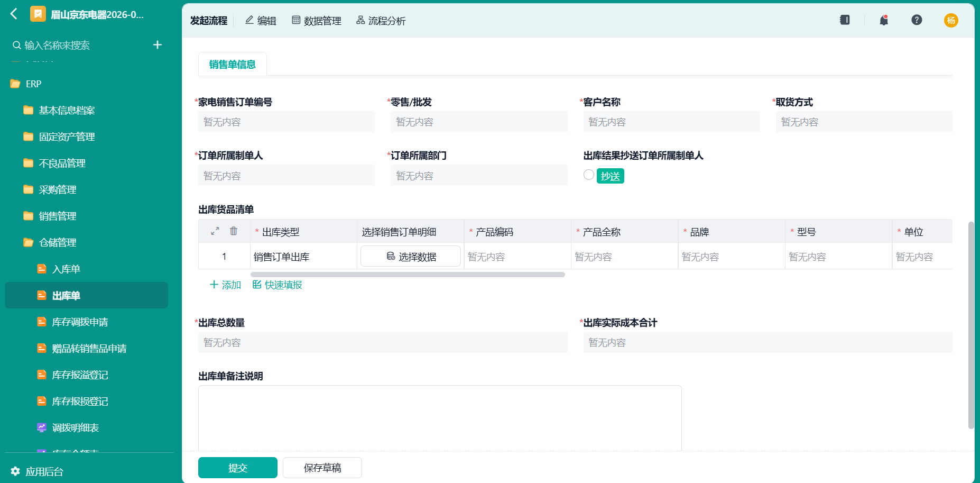This screenshot has width=980, height=483.
Task: Click the 调拨明细表 report icon
Action: pyautogui.click(x=42, y=427)
